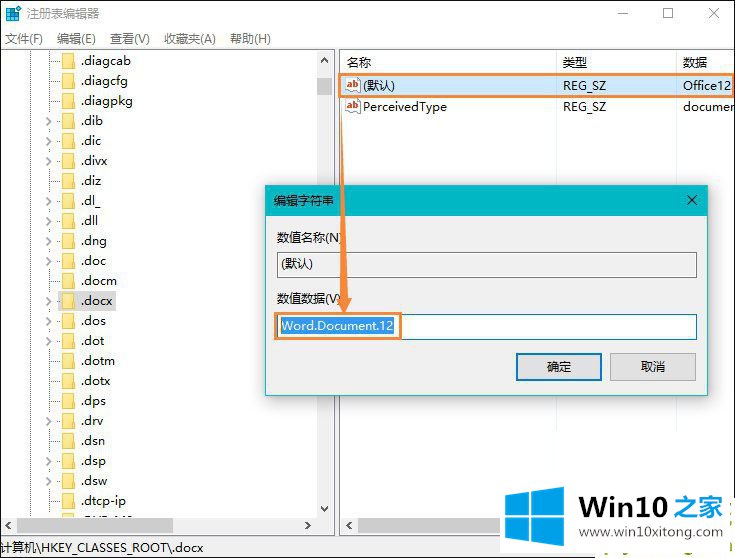
Task: Open the 编辑(E) menu
Action: coord(76,38)
